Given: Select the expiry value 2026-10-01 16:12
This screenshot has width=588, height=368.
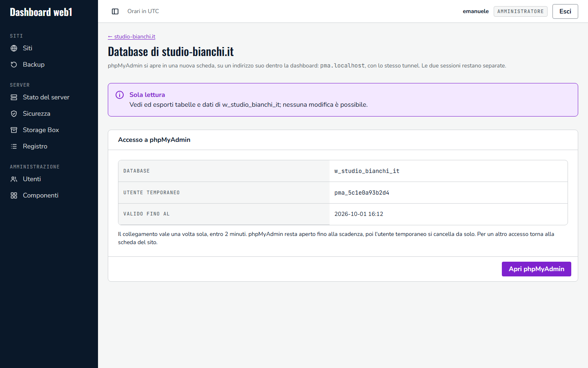Looking at the screenshot, I should (359, 214).
